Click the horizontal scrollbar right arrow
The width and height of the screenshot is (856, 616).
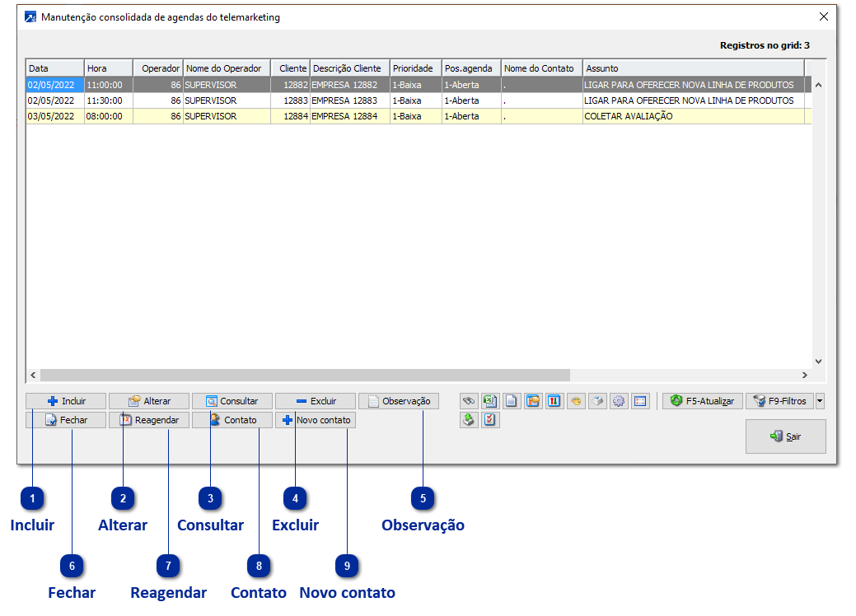806,376
